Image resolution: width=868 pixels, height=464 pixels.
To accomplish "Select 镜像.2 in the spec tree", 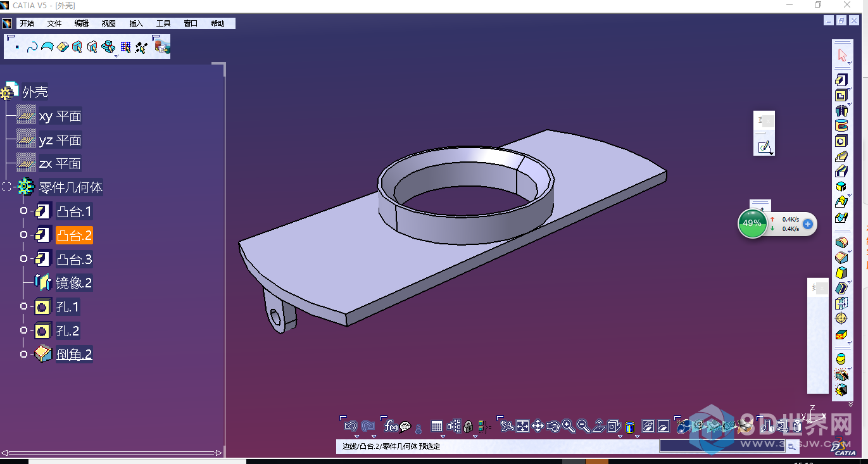I will (74, 283).
